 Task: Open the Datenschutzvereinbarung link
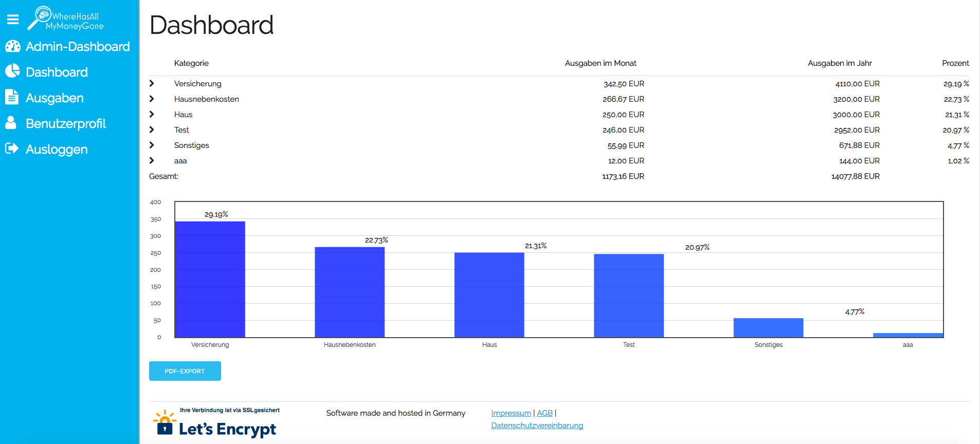click(537, 425)
